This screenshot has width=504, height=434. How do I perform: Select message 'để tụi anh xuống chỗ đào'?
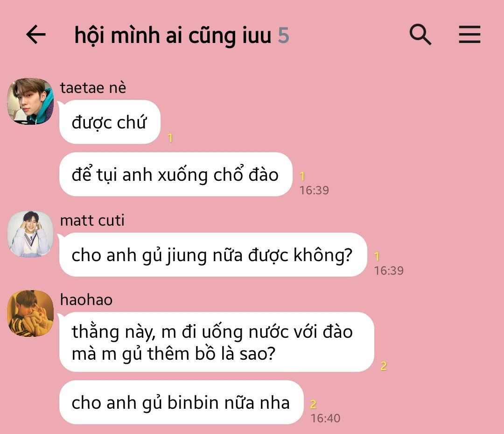coord(176,174)
